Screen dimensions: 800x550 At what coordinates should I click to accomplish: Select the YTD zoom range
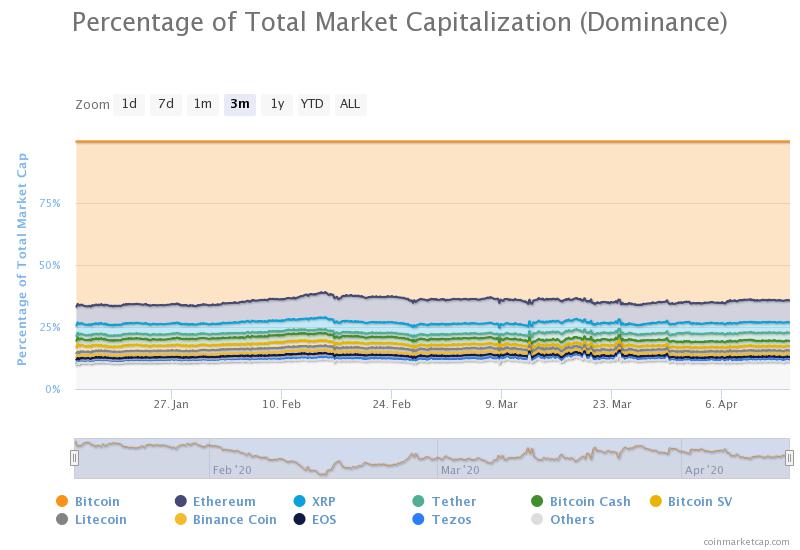(x=312, y=105)
